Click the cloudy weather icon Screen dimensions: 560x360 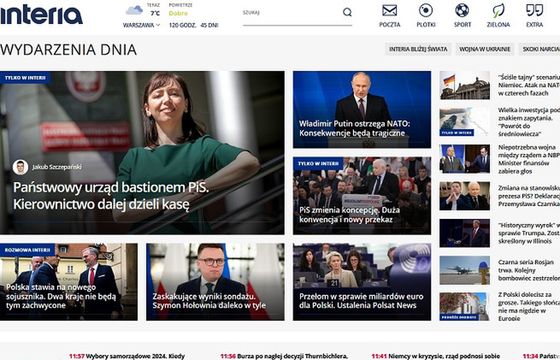click(x=134, y=10)
